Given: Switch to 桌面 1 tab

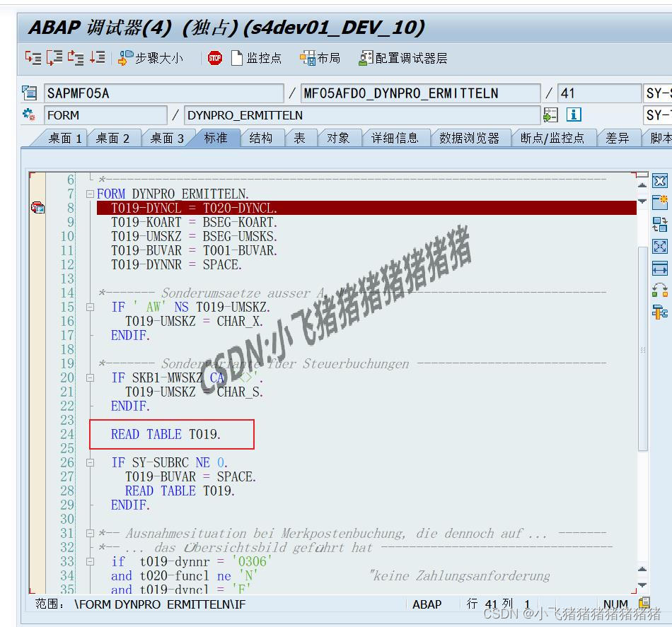Looking at the screenshot, I should (x=65, y=138).
